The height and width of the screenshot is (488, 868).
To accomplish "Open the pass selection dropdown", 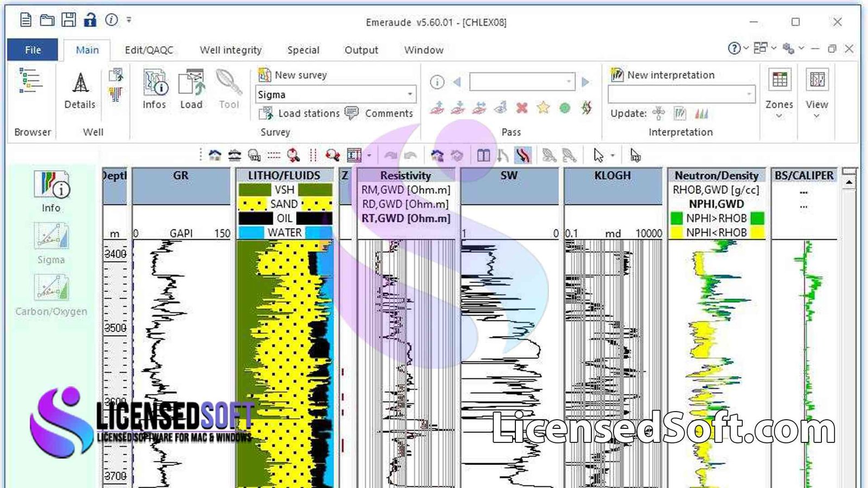I will (569, 82).
